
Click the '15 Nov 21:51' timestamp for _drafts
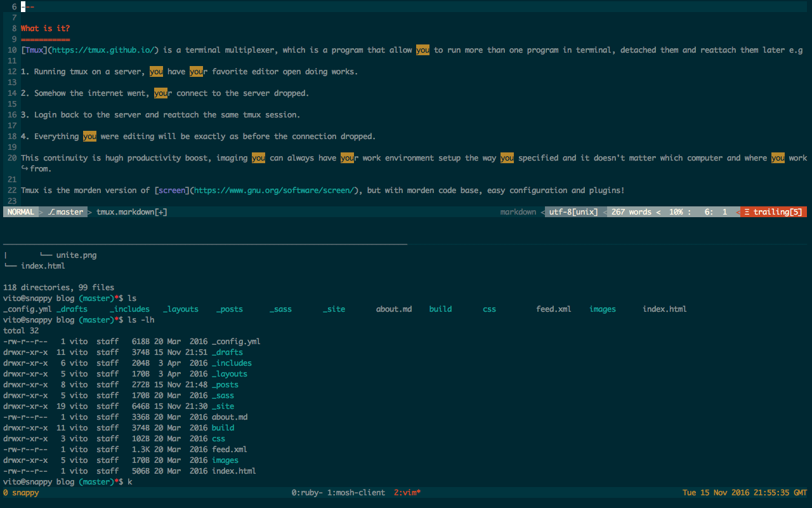tap(181, 352)
